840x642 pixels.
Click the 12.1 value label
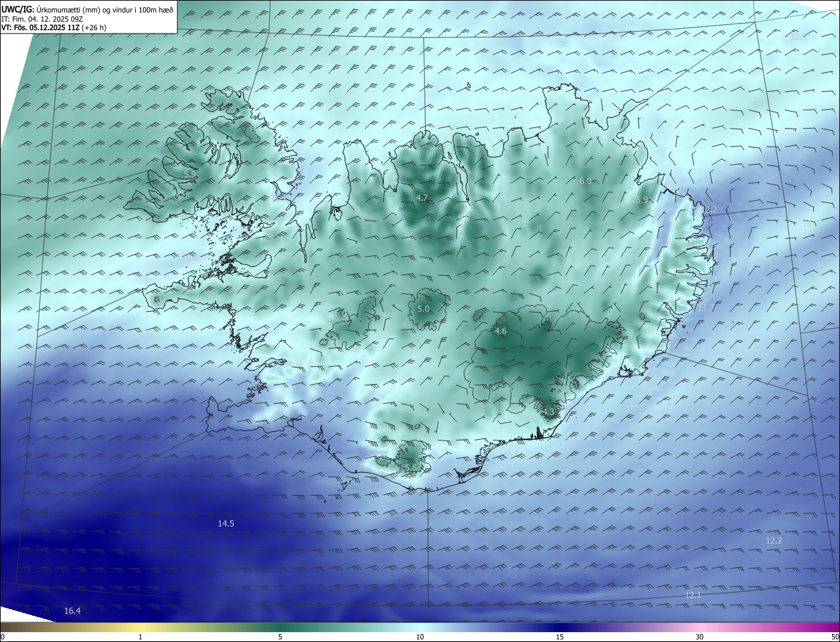pos(693,595)
